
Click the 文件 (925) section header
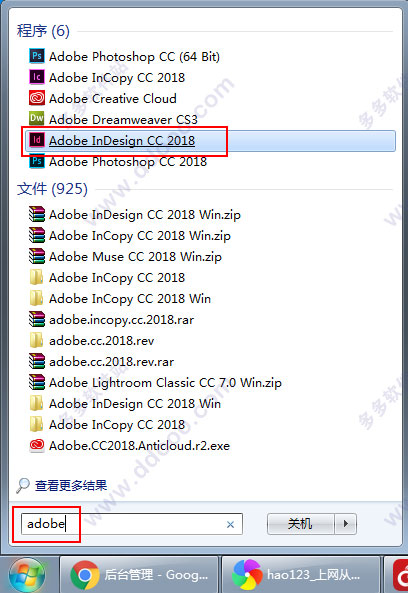52,189
